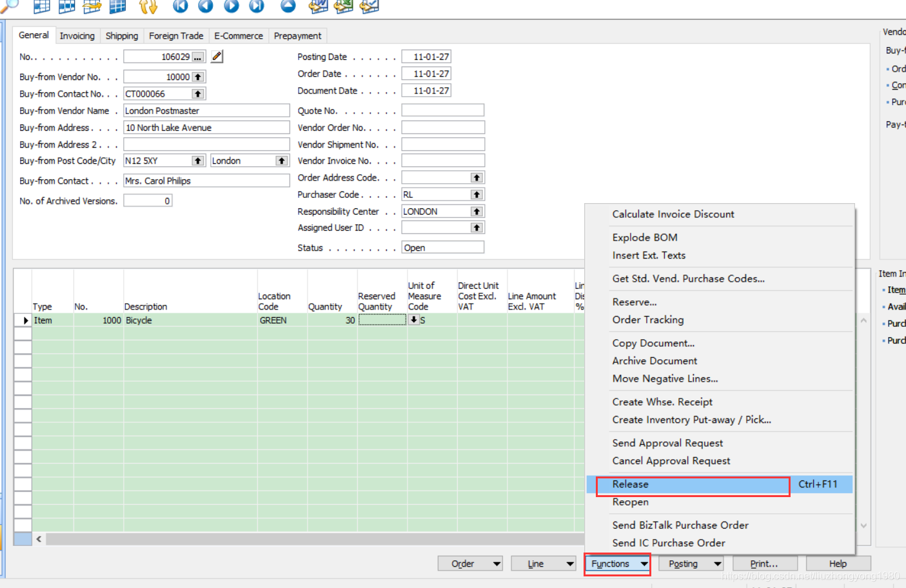
Task: Open the Order button menu
Action: [x=470, y=563]
